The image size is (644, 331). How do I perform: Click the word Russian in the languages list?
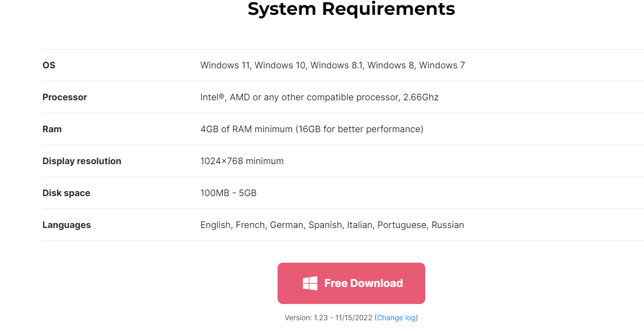448,225
